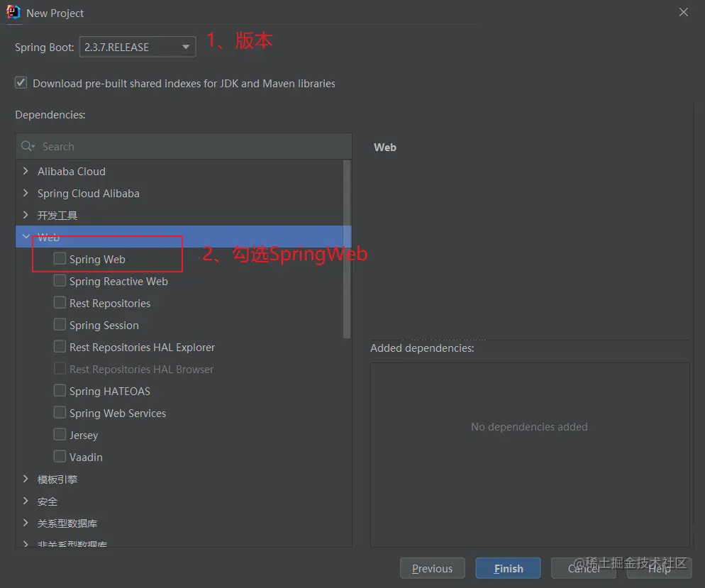The image size is (705, 588).
Task: Select the Spring Cloud Alibaba row text
Action: pos(88,194)
